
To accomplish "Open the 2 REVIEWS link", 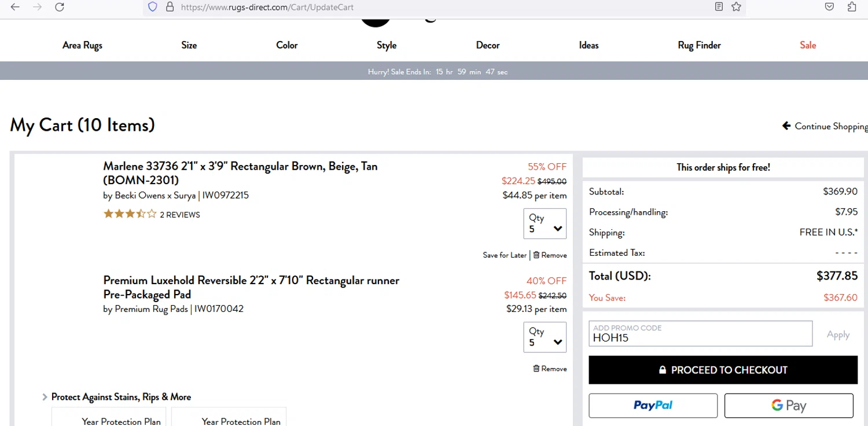I will coord(180,215).
